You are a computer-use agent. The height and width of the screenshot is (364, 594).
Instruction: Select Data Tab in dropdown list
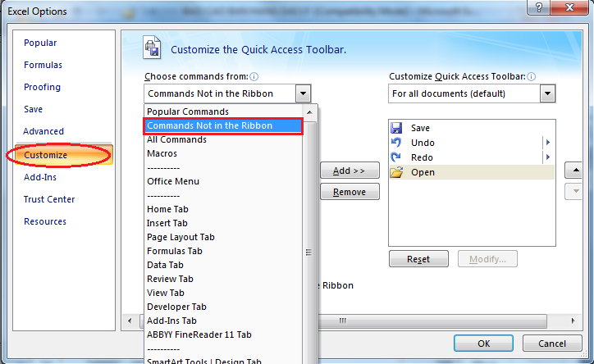click(x=223, y=265)
